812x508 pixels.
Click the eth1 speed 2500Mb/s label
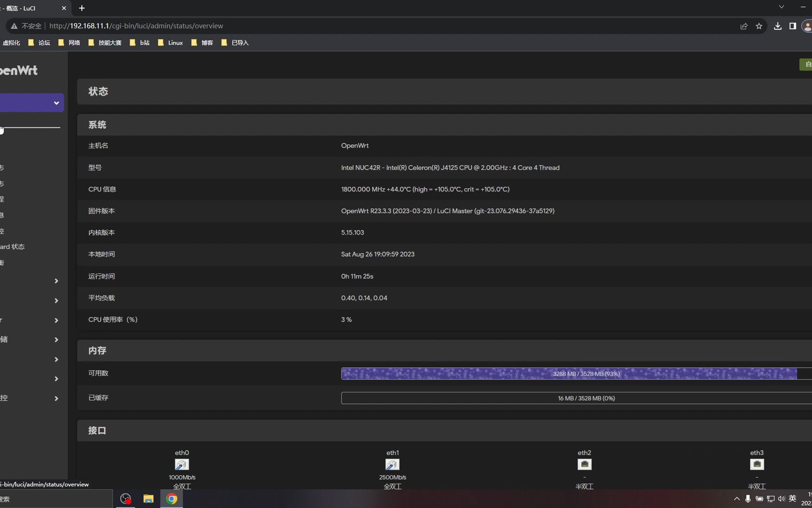pos(392,477)
